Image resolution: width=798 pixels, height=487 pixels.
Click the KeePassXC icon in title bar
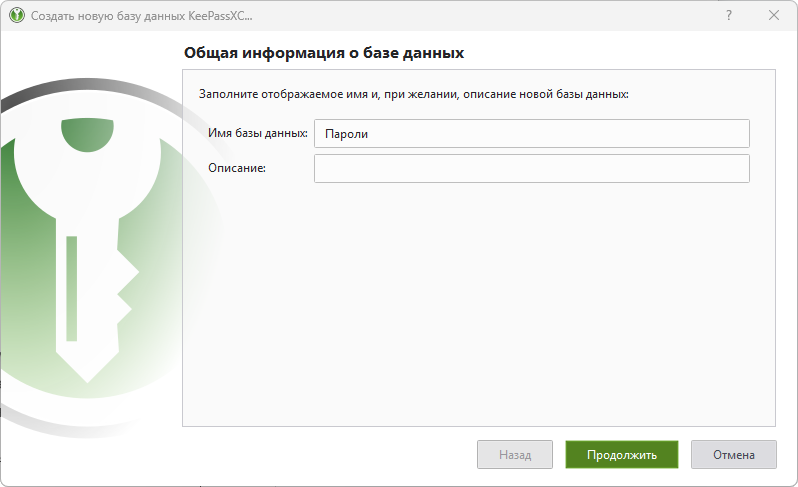point(16,16)
